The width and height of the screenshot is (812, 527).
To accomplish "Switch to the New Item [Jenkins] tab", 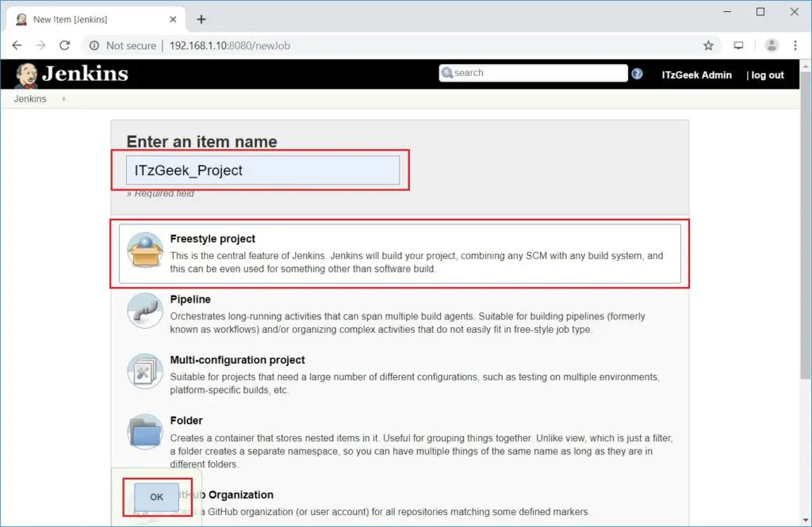I will pyautogui.click(x=96, y=19).
